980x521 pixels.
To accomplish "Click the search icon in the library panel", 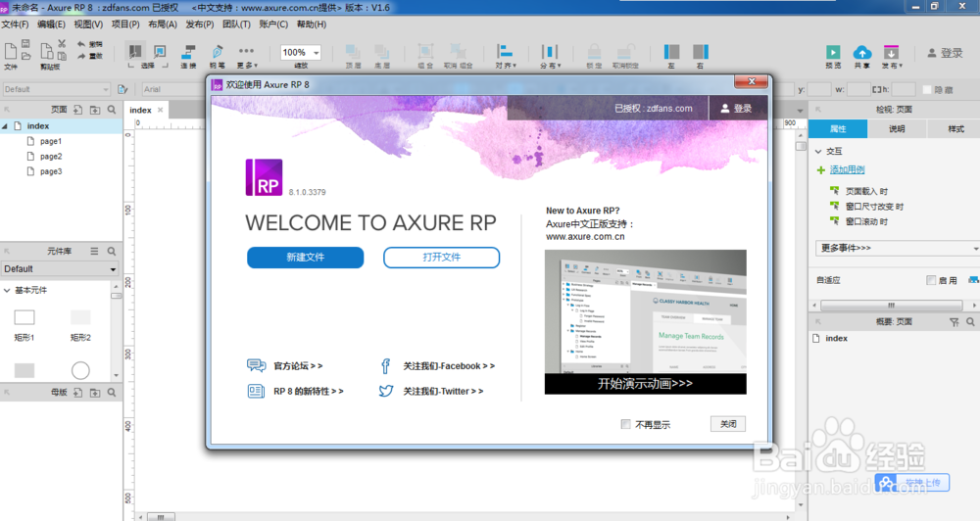I will [x=112, y=251].
